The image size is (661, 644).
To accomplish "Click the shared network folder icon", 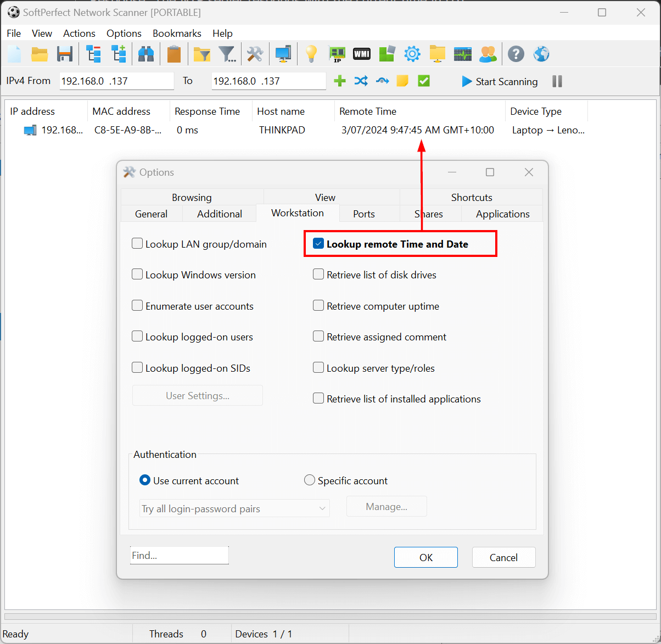I will point(438,54).
